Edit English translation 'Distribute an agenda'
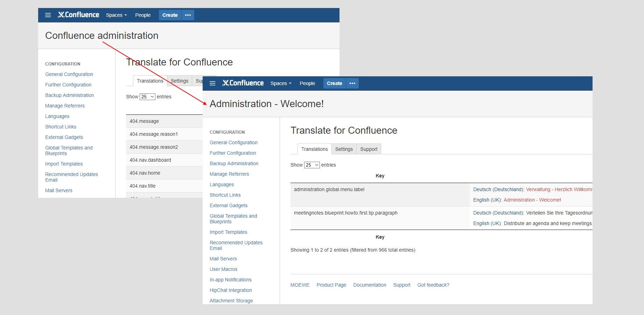 548,223
